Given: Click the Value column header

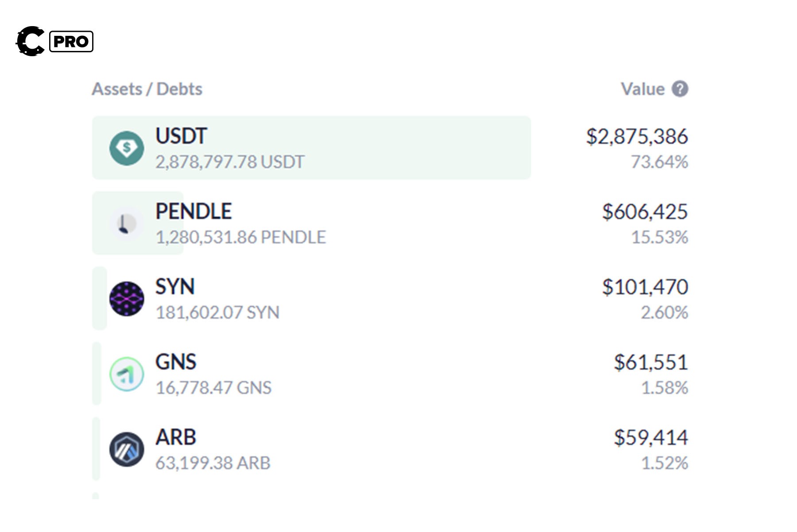Looking at the screenshot, I should (642, 89).
